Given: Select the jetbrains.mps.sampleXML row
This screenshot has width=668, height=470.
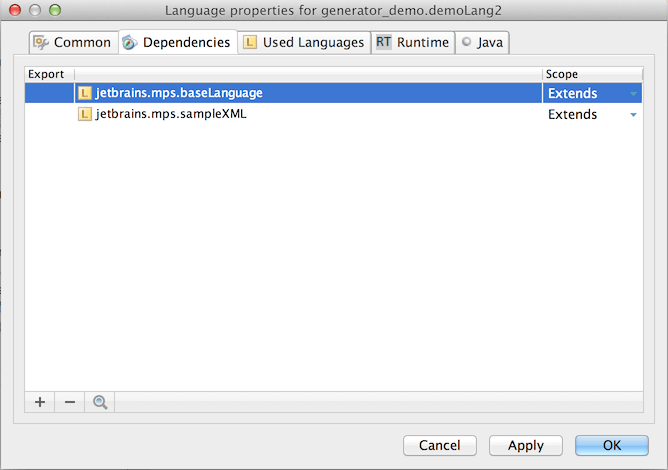Looking at the screenshot, I should (x=300, y=114).
